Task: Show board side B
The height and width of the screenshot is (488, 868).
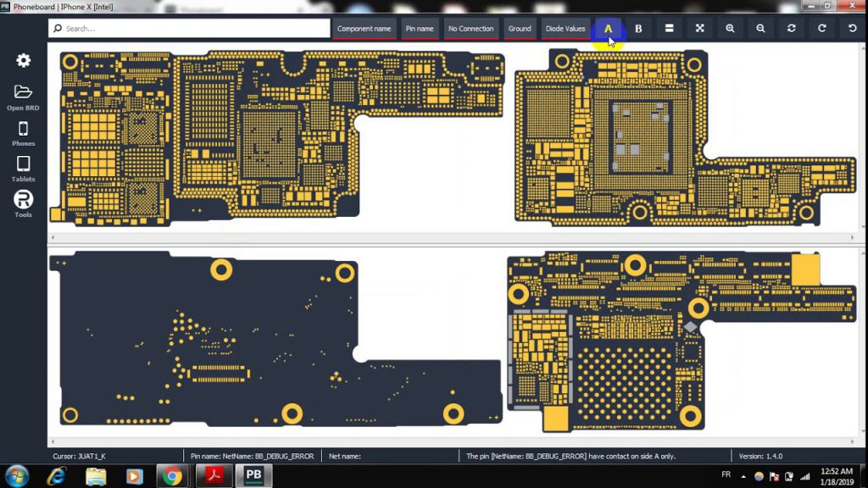Action: point(638,29)
